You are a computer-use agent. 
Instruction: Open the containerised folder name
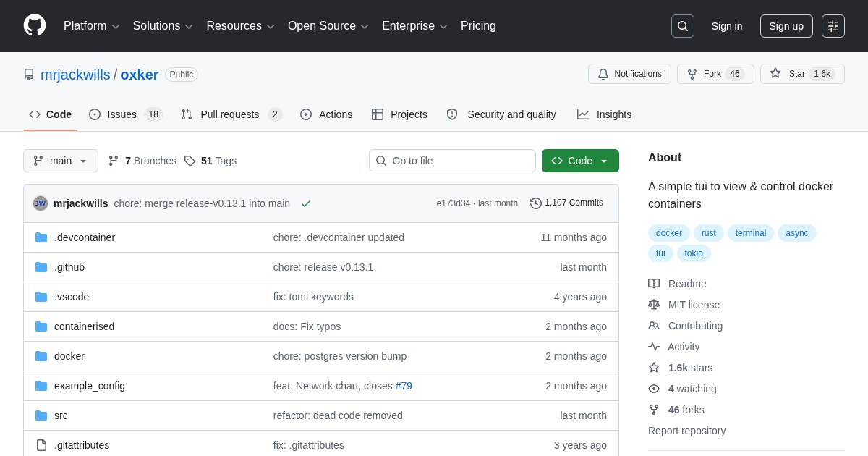(84, 326)
